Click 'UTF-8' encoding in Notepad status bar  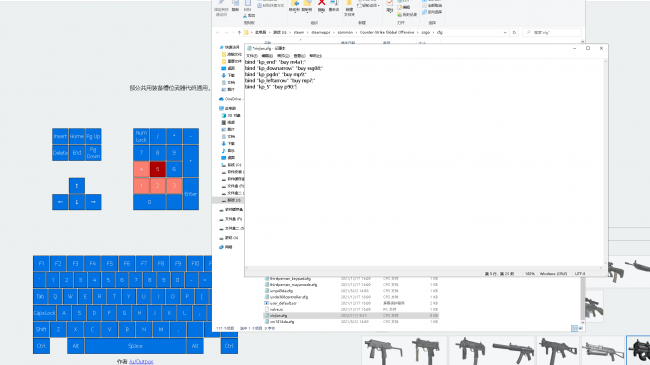[x=580, y=274]
